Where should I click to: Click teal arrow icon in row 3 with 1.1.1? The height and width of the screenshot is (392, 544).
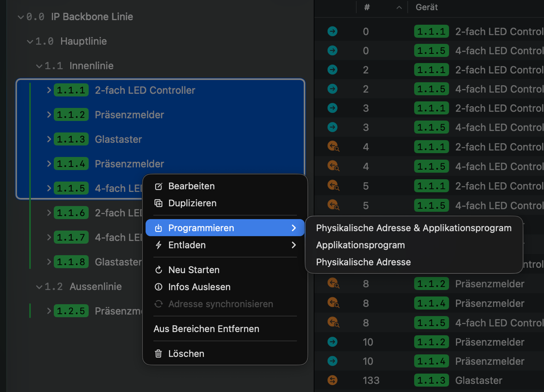click(332, 108)
